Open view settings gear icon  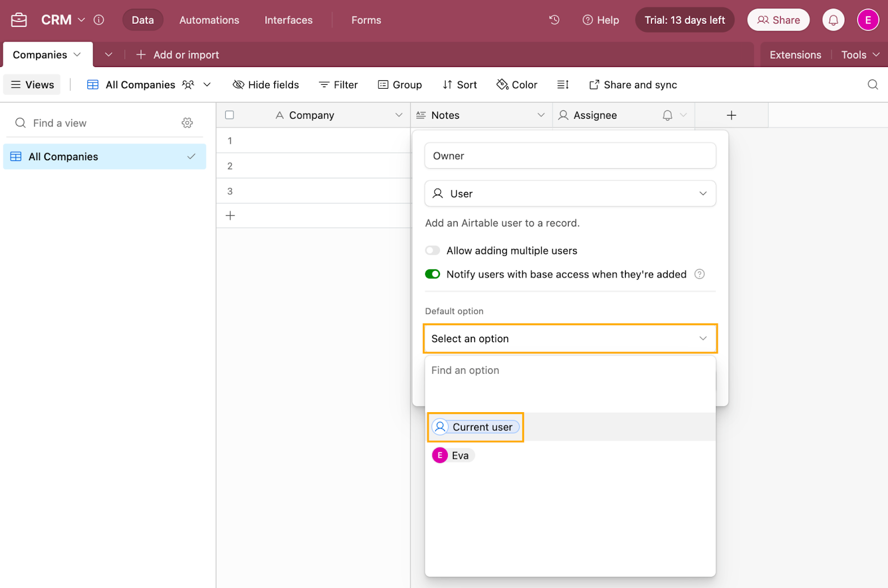tap(188, 123)
